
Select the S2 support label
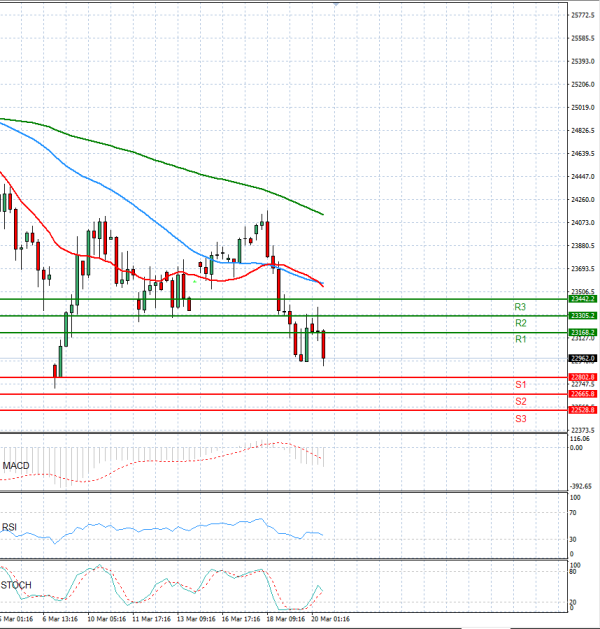coord(520,402)
